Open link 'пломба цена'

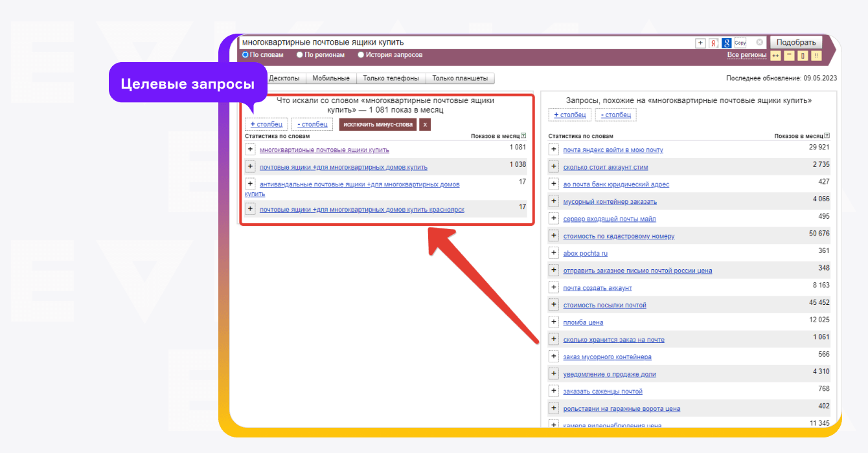[583, 322]
